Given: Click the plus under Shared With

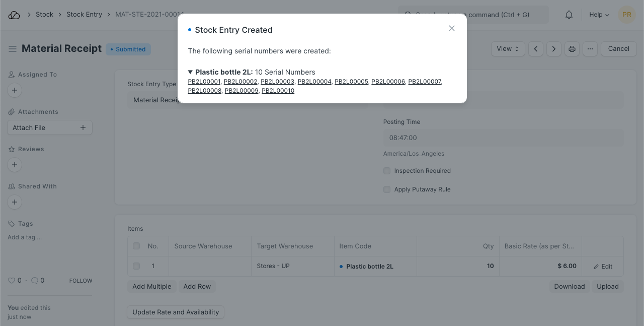Looking at the screenshot, I should point(15,202).
